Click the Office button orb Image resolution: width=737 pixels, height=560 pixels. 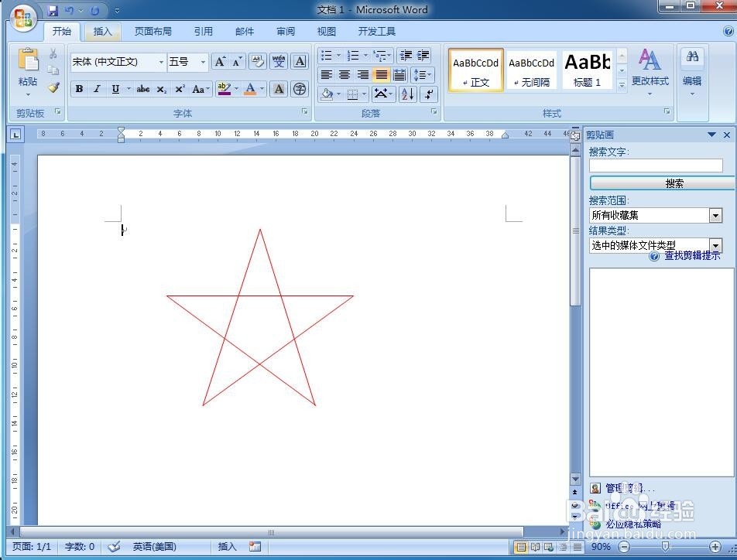click(23, 19)
